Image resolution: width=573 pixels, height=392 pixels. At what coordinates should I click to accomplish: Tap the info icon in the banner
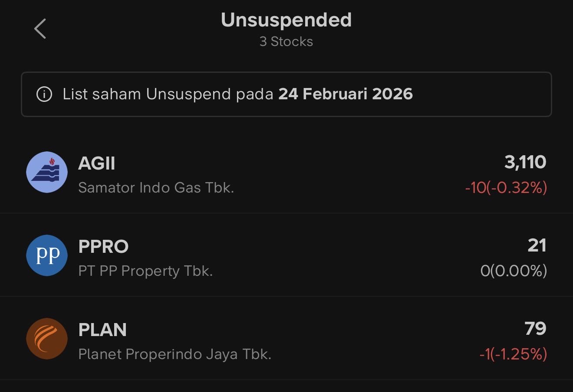(x=44, y=94)
